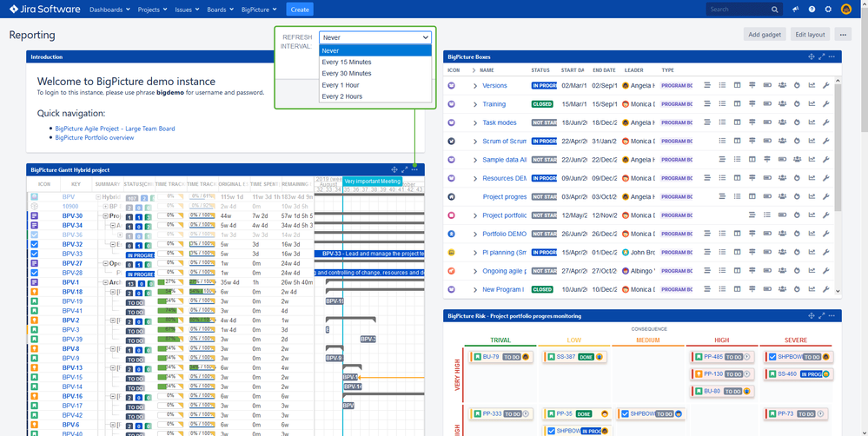Open BigPicture Agile Project - Large Team Board link

click(115, 129)
